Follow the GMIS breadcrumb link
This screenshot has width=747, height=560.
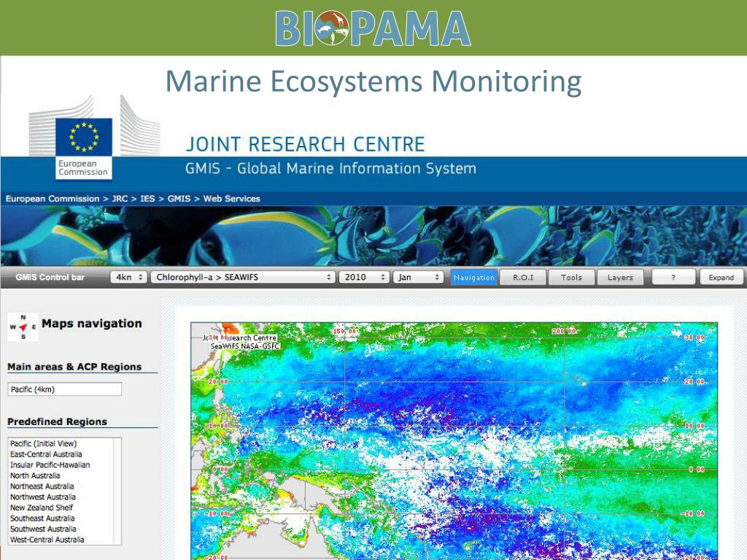pyautogui.click(x=179, y=198)
